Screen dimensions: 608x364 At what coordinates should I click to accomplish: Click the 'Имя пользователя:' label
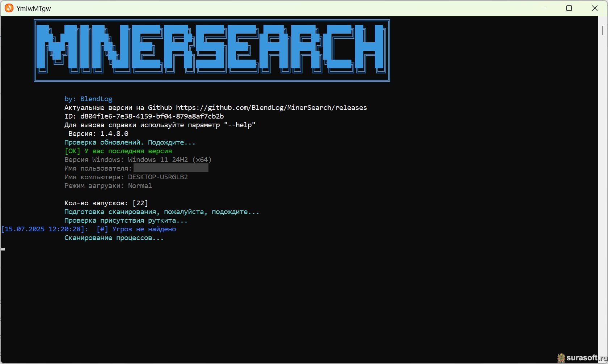pos(98,168)
